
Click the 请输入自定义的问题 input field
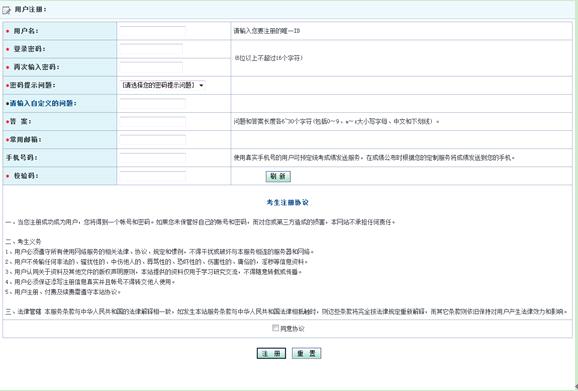(x=152, y=104)
